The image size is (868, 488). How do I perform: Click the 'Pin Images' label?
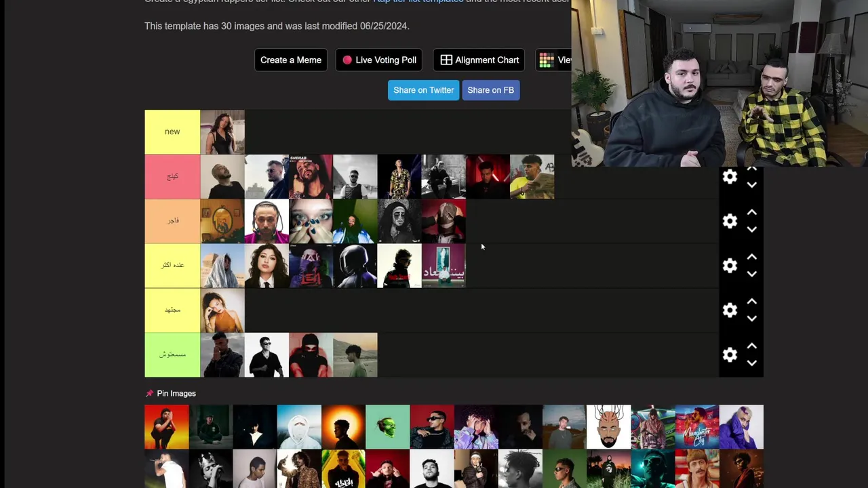pyautogui.click(x=176, y=393)
